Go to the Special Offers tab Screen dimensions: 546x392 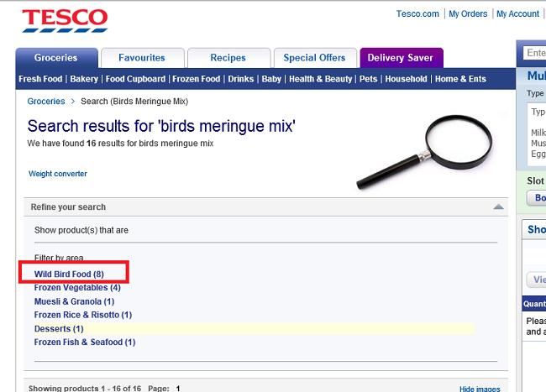(315, 58)
